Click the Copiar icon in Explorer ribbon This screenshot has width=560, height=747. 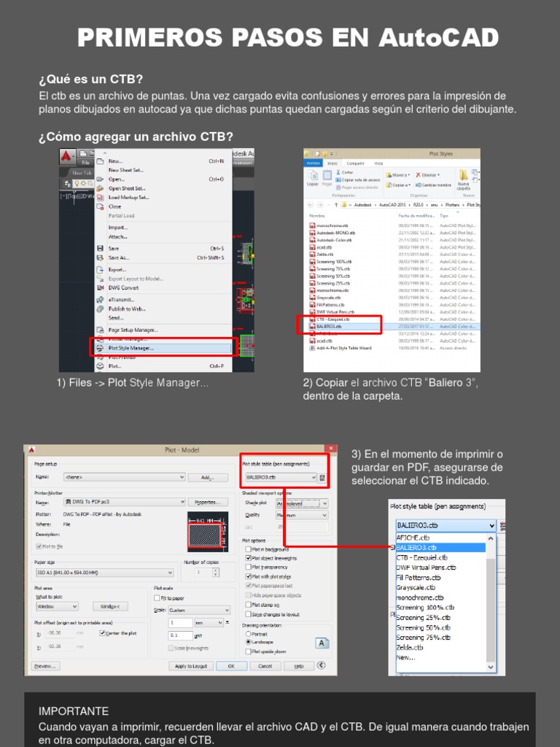point(312,175)
